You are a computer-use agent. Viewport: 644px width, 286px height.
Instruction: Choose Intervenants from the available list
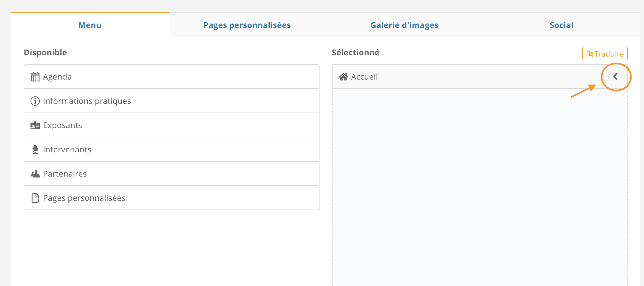coord(172,150)
